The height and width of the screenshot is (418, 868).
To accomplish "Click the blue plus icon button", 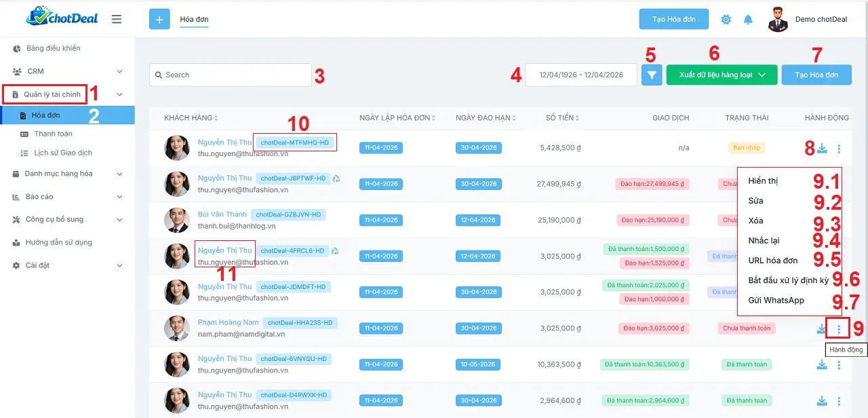I will (x=159, y=20).
